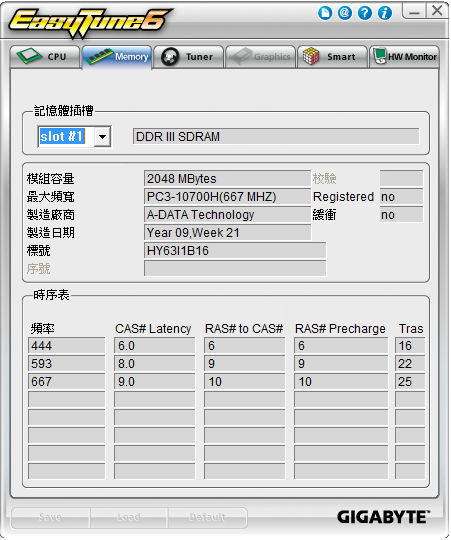
Task: Open the Tuner tab
Action: pos(189,56)
